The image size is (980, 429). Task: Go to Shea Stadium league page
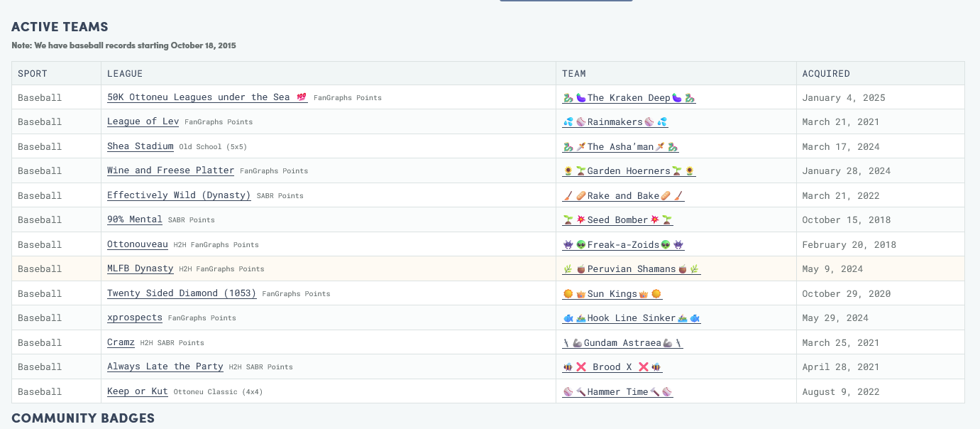[140, 146]
